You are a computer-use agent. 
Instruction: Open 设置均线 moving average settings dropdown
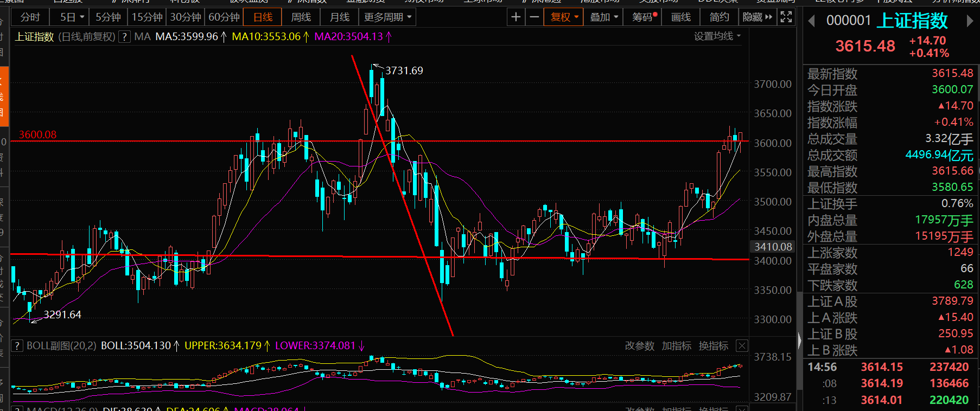pyautogui.click(x=717, y=36)
